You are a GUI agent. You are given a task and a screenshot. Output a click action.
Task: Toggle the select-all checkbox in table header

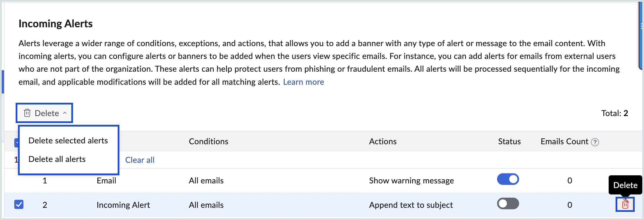pyautogui.click(x=16, y=142)
